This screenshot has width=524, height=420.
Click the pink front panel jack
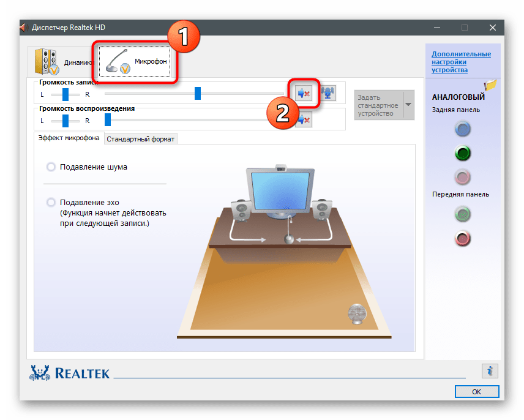(x=463, y=238)
